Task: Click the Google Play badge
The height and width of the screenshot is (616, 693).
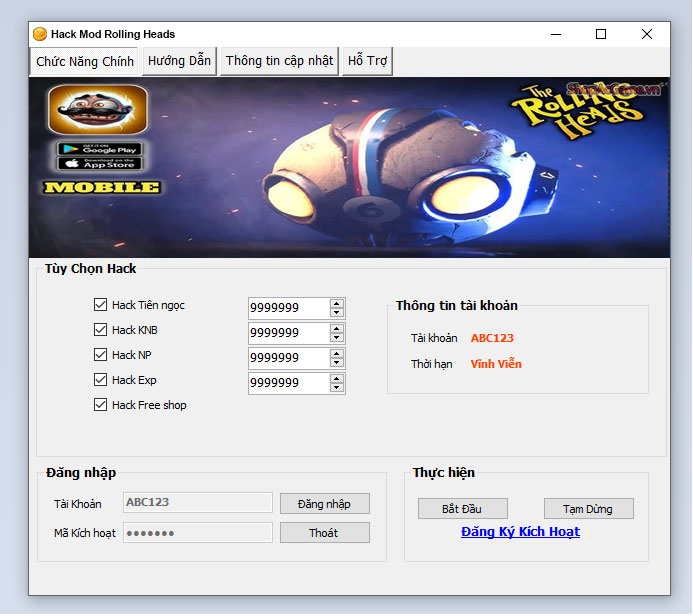Action: [x=100, y=149]
